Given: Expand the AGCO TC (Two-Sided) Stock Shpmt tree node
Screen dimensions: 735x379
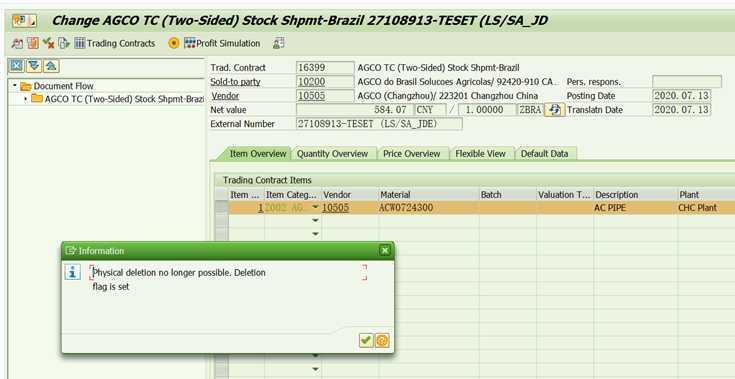Looking at the screenshot, I should (x=25, y=99).
